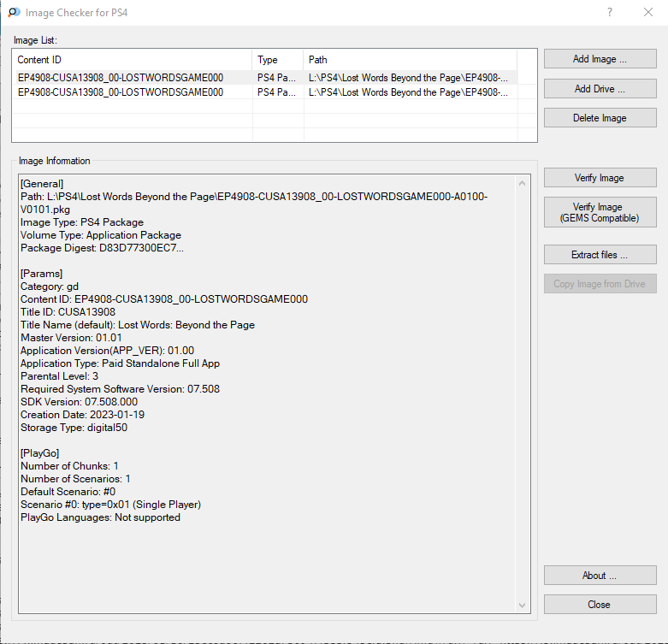Click 'Application Type: Paid Standalone Full App' line
This screenshot has width=668, height=644.
point(120,363)
